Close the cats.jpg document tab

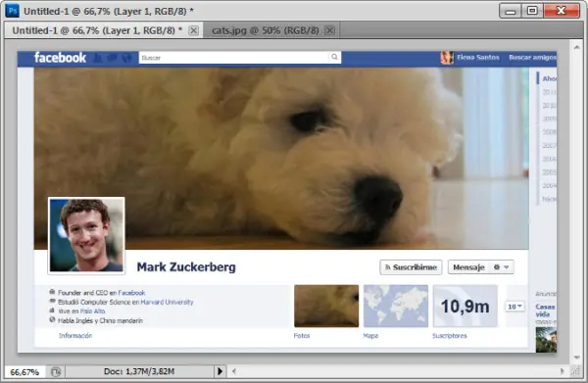tap(329, 30)
